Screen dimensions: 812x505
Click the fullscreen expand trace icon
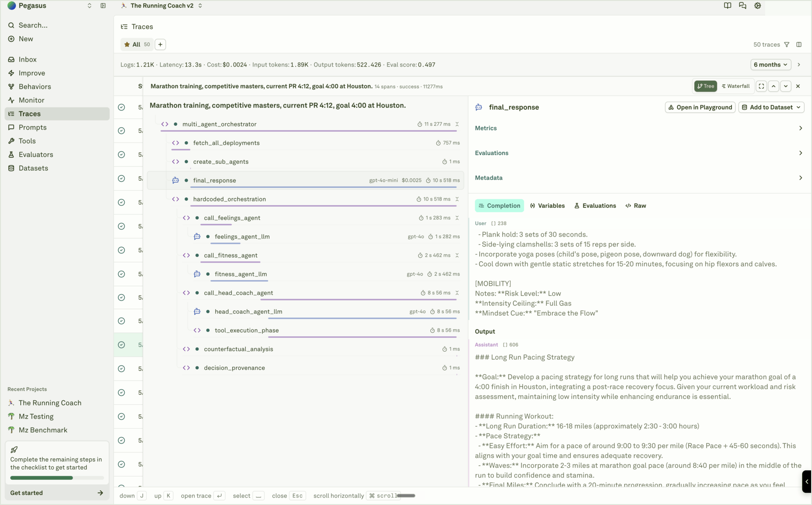[761, 86]
